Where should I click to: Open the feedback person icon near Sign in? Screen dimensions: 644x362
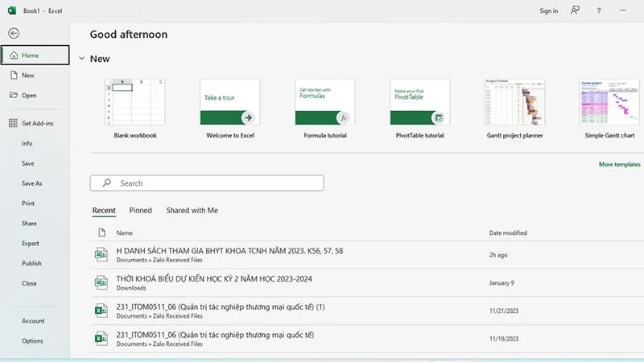pos(575,10)
